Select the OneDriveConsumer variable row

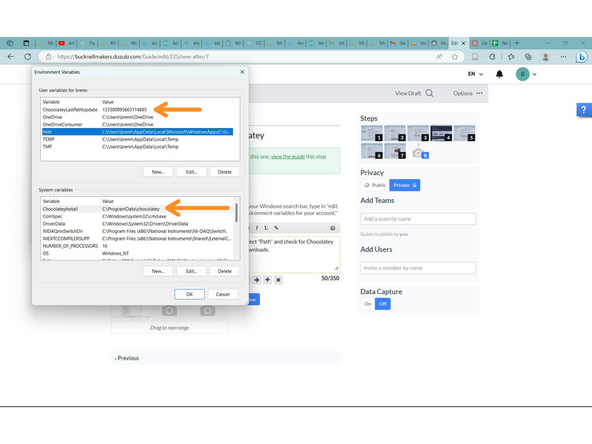click(137, 124)
